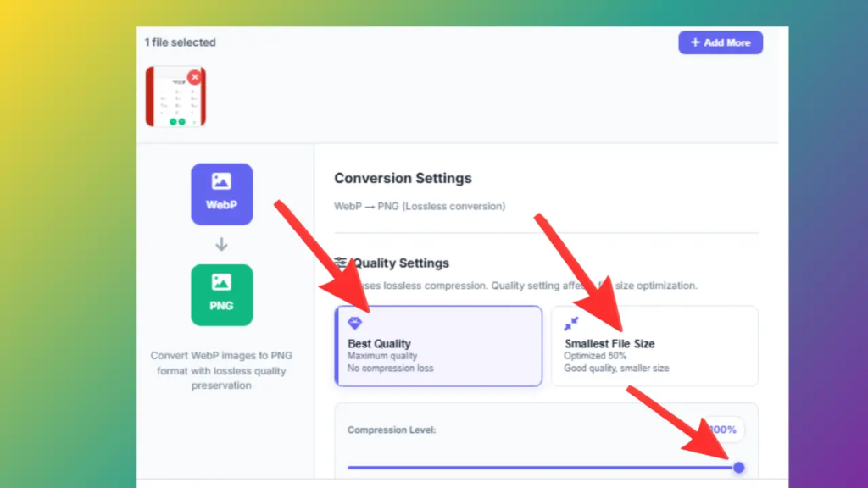Image resolution: width=868 pixels, height=488 pixels.
Task: Click the '1 file selected' label
Action: tap(180, 42)
